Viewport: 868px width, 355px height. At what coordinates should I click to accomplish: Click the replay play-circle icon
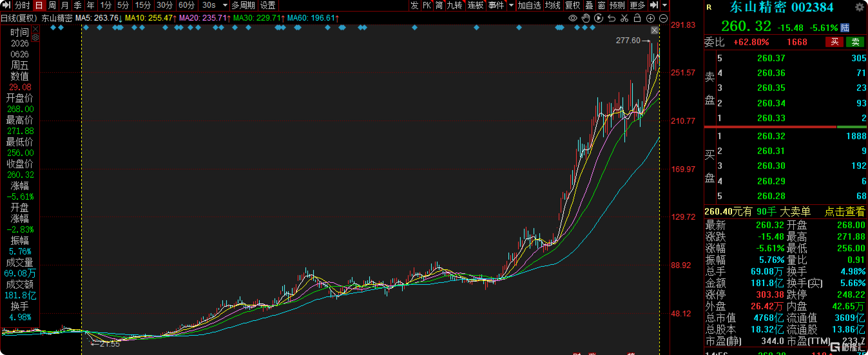(598, 18)
